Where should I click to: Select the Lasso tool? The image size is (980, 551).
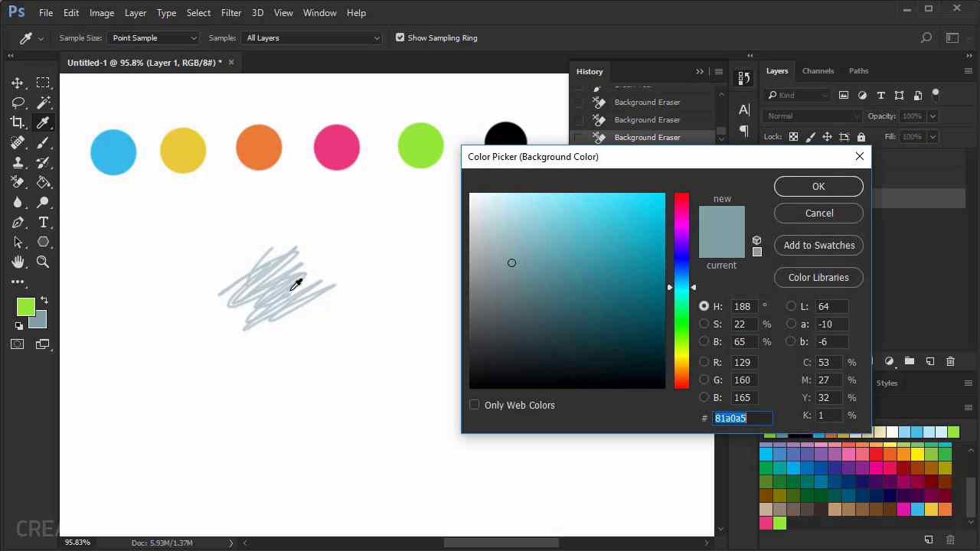18,103
